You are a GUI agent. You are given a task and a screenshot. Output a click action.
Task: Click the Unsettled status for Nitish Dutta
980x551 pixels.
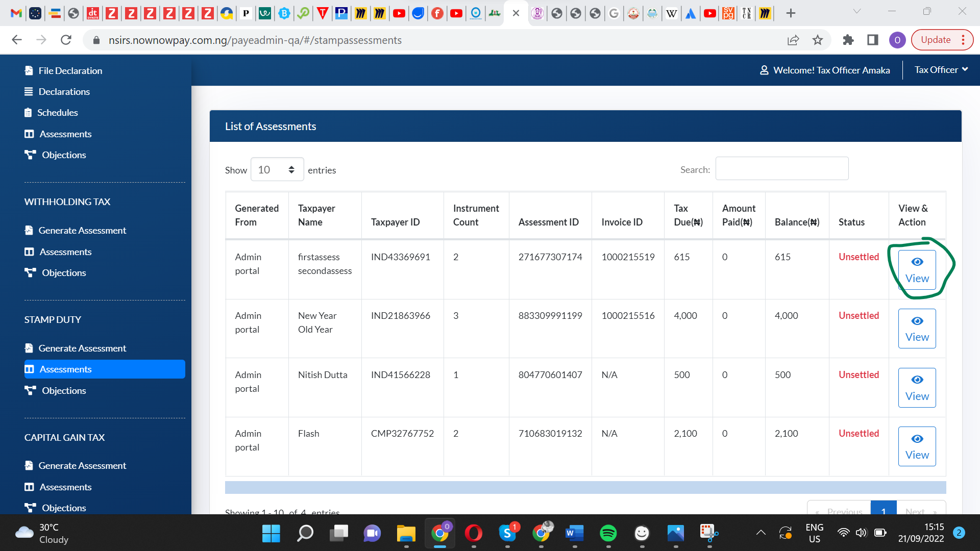point(859,374)
